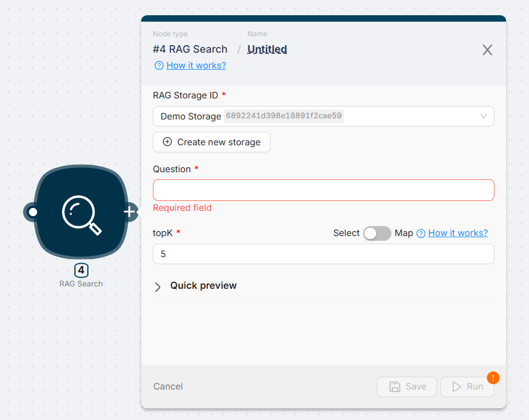The height and width of the screenshot is (420, 529).
Task: Toggle the Select/Map switch for topK
Action: 377,233
